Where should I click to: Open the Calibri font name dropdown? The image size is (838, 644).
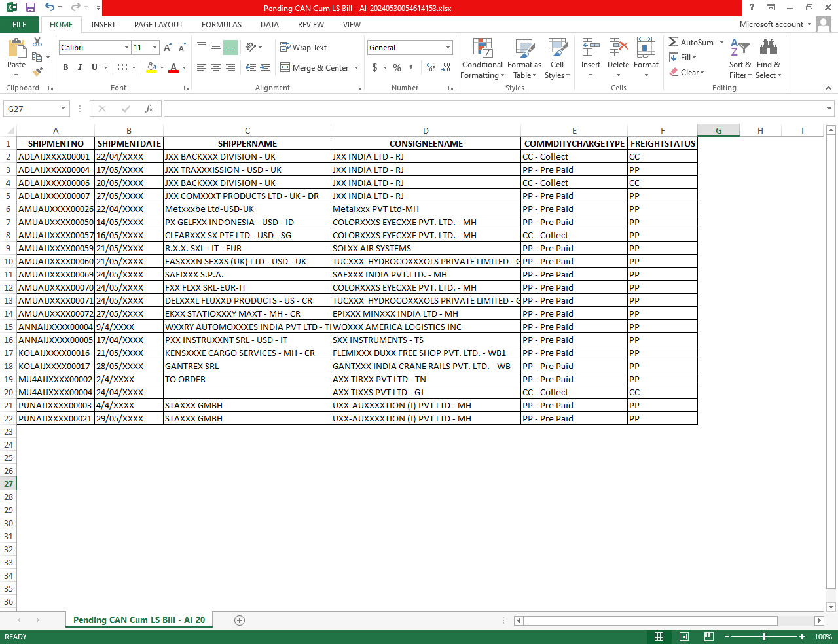point(126,48)
